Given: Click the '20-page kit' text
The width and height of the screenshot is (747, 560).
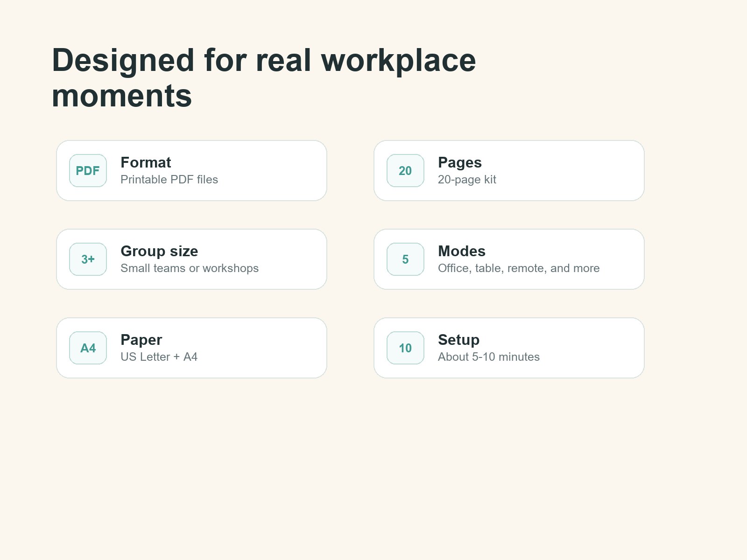Looking at the screenshot, I should (467, 180).
